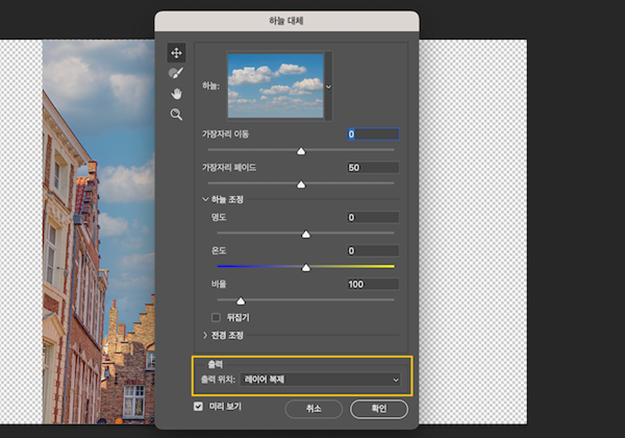Open the sky preset picker arrow
Viewport: 625px width, 438px height.
328,86
